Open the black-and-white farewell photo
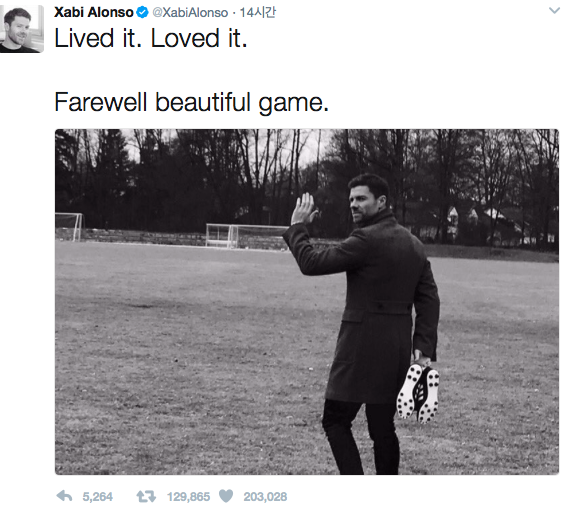 [x=307, y=302]
